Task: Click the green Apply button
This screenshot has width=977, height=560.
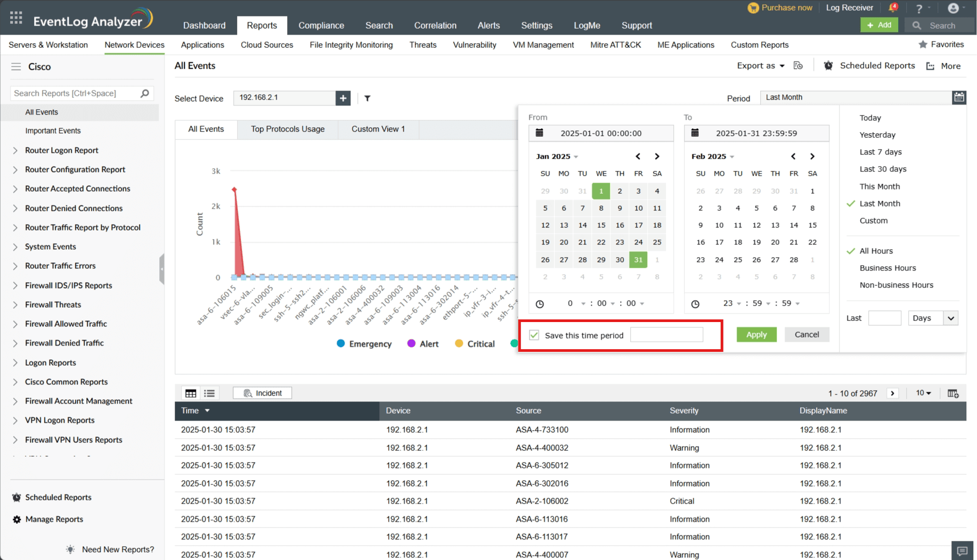Action: (756, 334)
